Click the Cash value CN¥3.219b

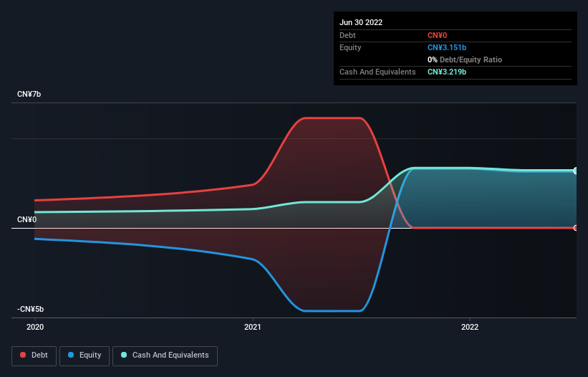point(447,72)
